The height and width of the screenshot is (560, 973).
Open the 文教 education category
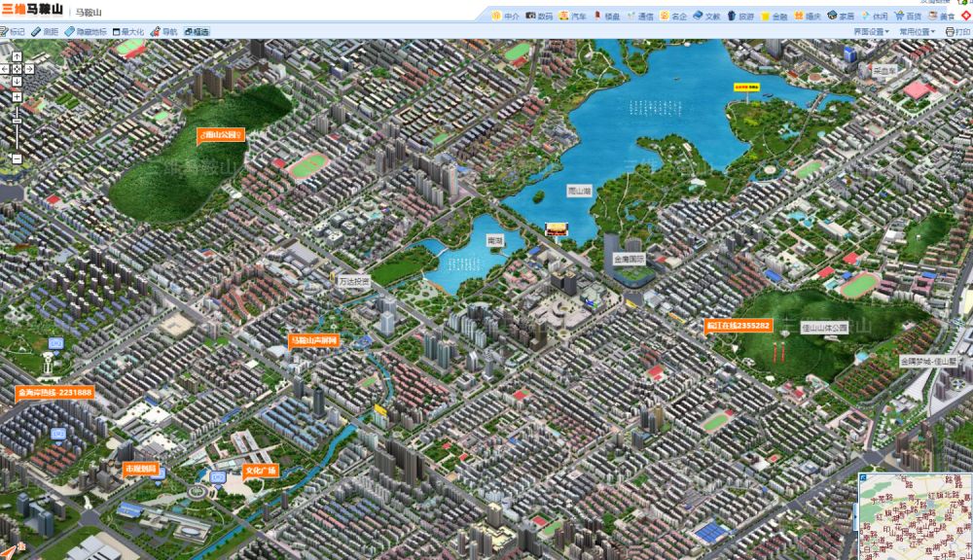(x=706, y=17)
